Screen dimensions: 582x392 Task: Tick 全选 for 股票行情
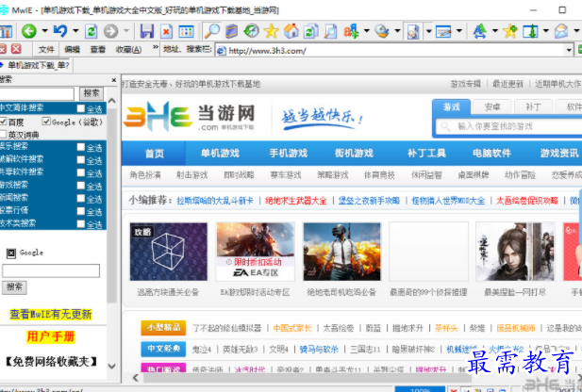click(80, 211)
